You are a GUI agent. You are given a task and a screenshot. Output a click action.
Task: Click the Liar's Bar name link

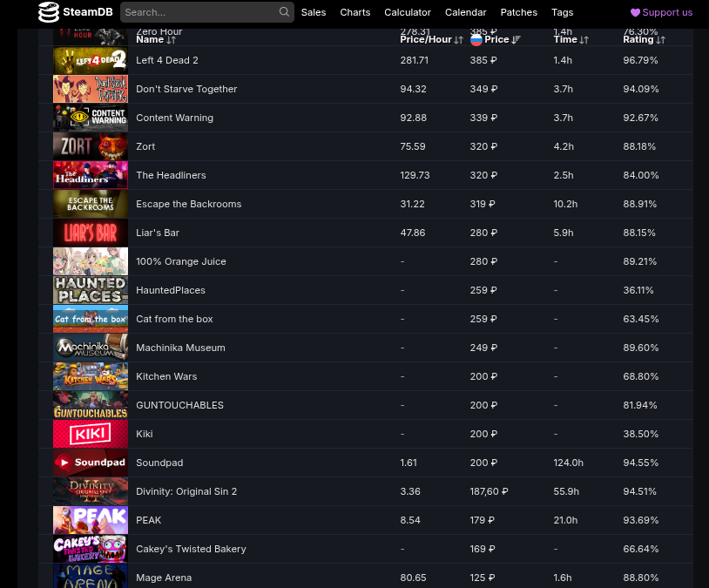pos(158,233)
